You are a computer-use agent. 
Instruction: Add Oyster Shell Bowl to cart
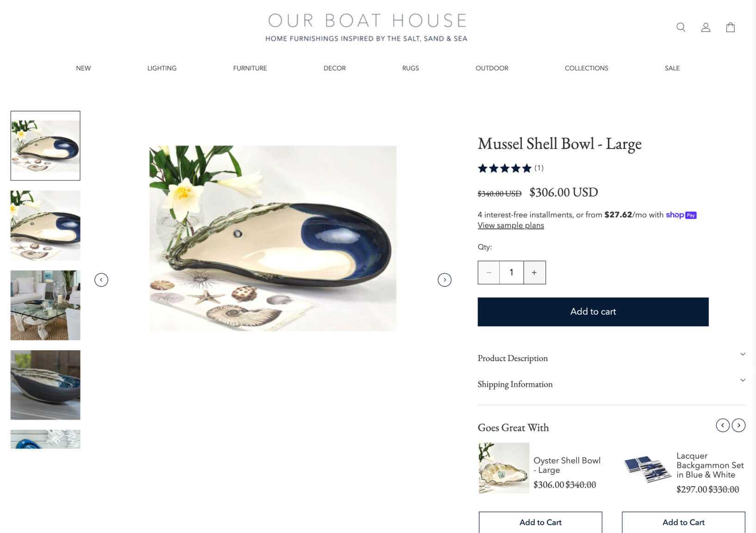tap(540, 522)
